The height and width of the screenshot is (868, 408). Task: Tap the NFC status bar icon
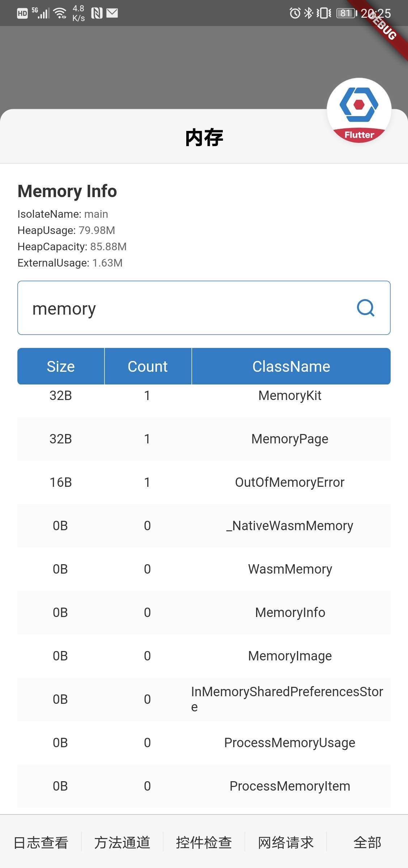tap(97, 13)
